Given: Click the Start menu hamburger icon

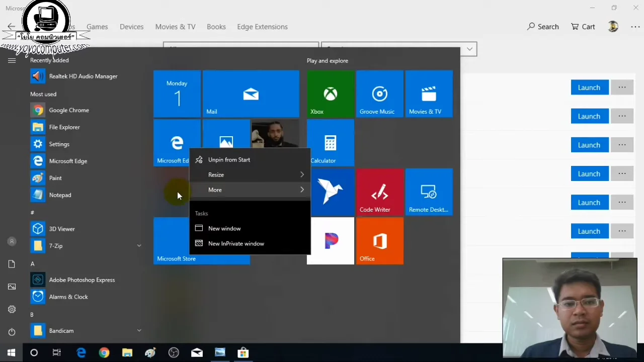Looking at the screenshot, I should [12, 60].
